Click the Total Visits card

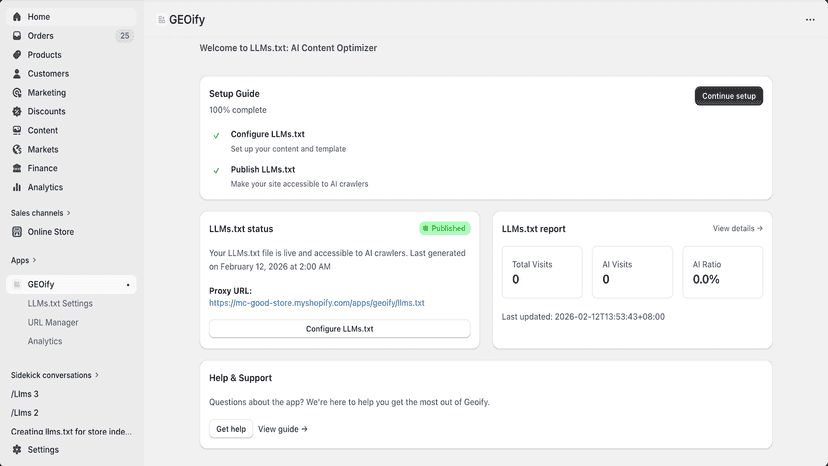click(x=542, y=272)
